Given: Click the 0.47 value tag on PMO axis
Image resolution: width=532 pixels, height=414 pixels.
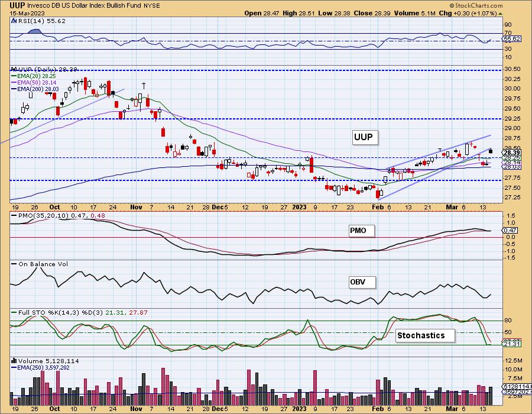Looking at the screenshot, I should [x=511, y=231].
